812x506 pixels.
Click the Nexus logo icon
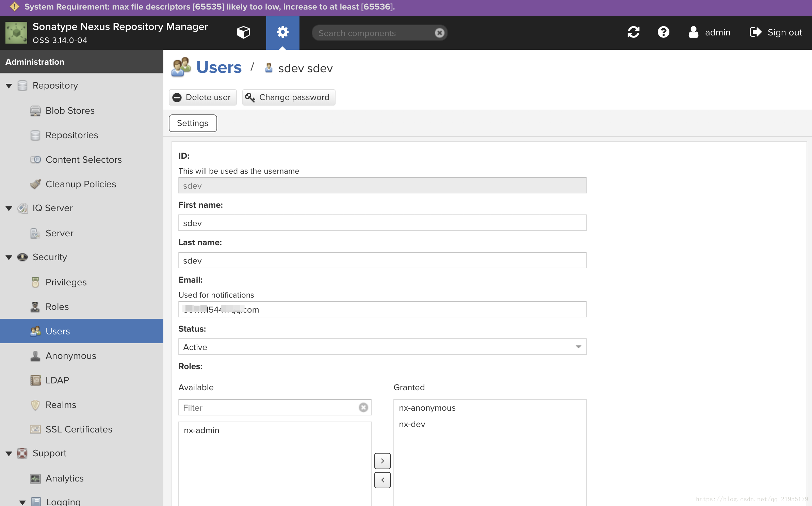[16, 33]
